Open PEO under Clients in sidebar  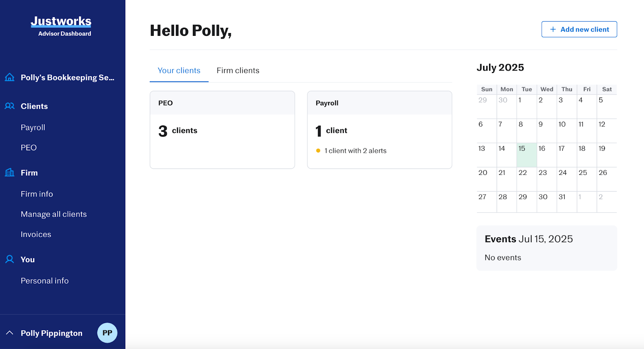pos(29,147)
